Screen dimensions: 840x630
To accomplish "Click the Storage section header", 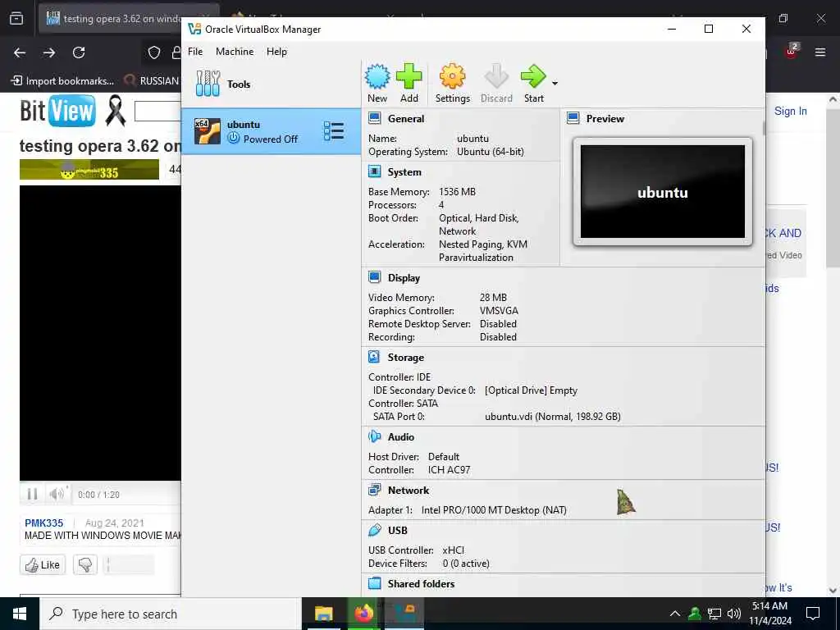I will (405, 358).
